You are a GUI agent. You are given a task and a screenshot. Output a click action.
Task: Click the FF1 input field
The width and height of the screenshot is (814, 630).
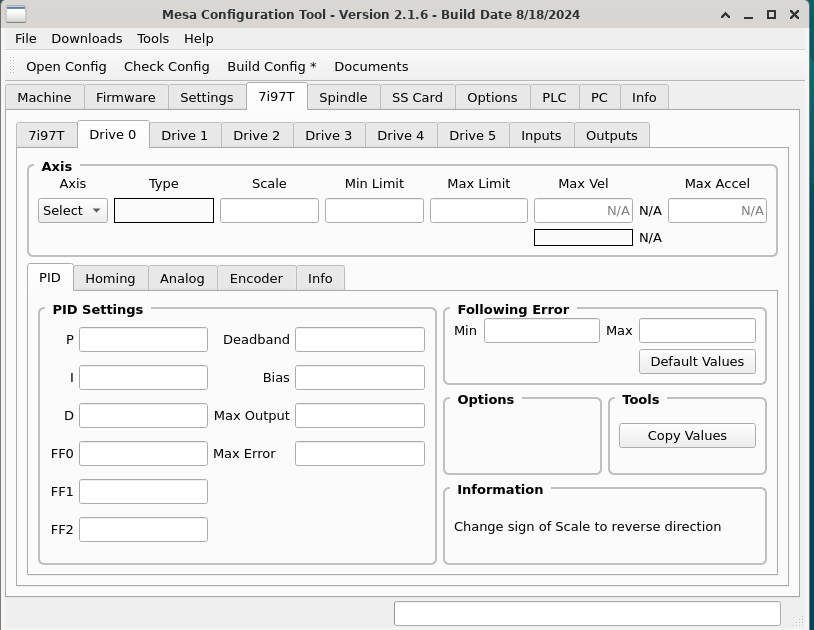[143, 491]
